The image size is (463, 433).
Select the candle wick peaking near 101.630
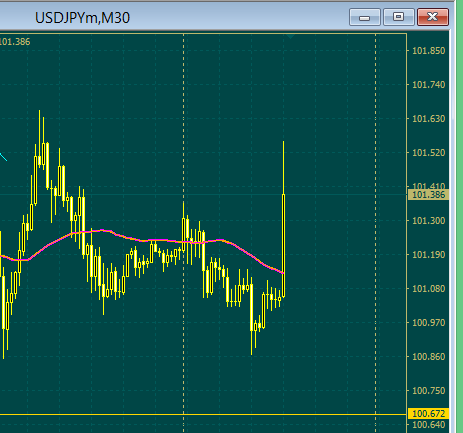coord(39,133)
